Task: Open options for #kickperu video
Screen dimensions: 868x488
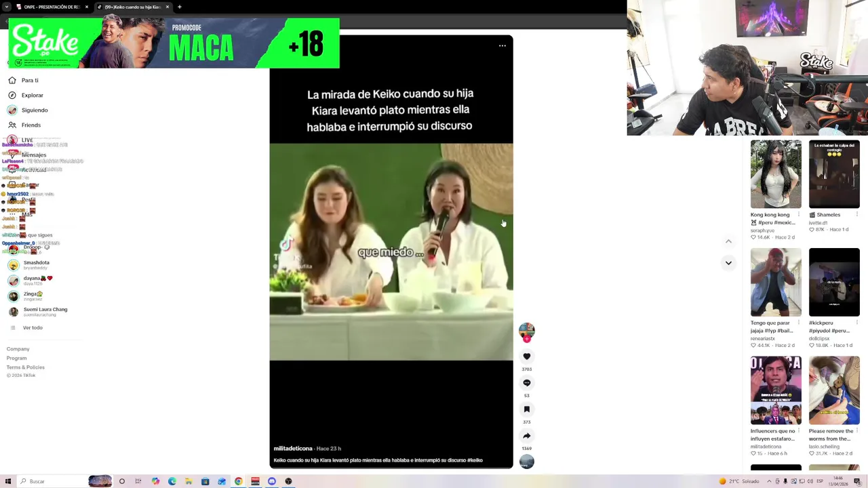Action: [857, 323]
